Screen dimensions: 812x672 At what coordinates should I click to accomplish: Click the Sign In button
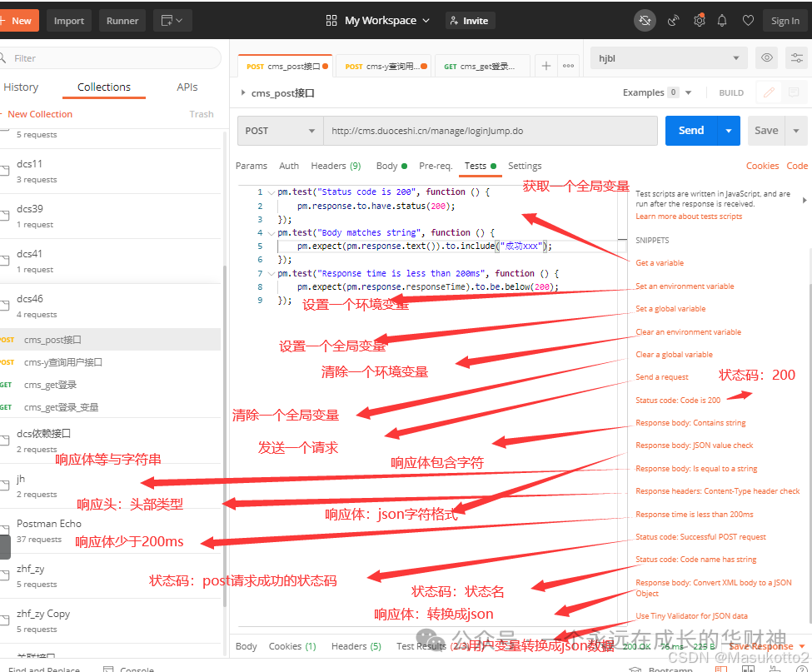pyautogui.click(x=785, y=21)
